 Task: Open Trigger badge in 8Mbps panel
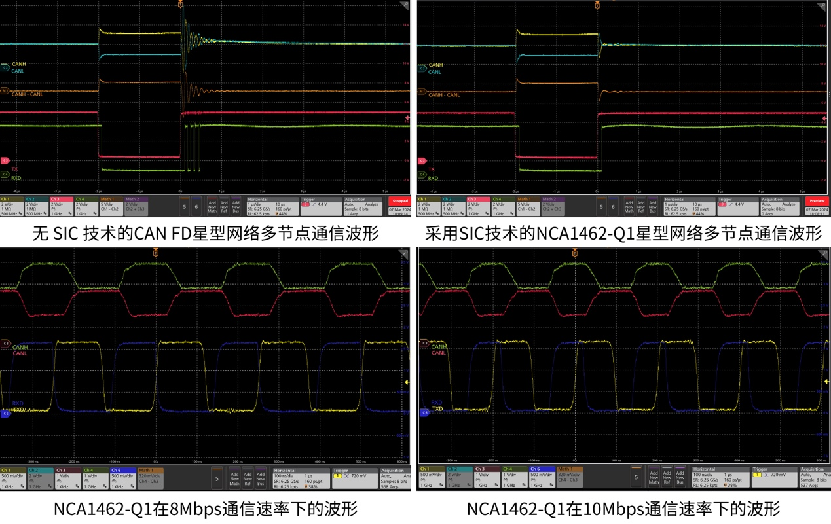click(355, 478)
